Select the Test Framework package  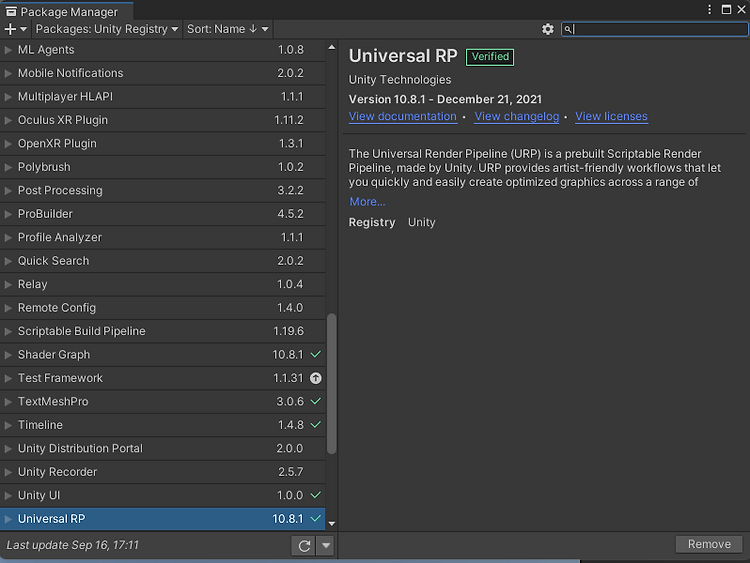(x=162, y=378)
